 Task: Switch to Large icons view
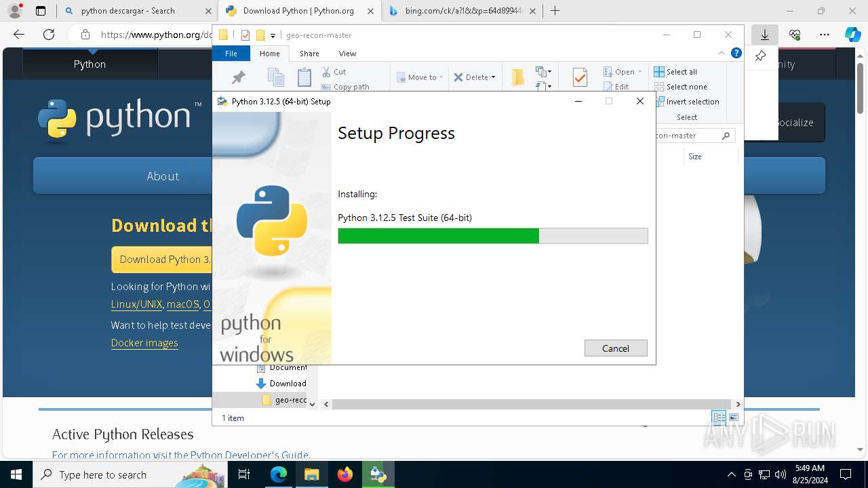(733, 418)
